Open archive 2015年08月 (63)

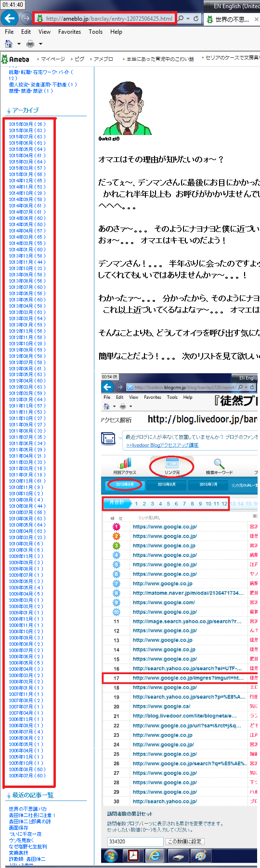(27, 130)
